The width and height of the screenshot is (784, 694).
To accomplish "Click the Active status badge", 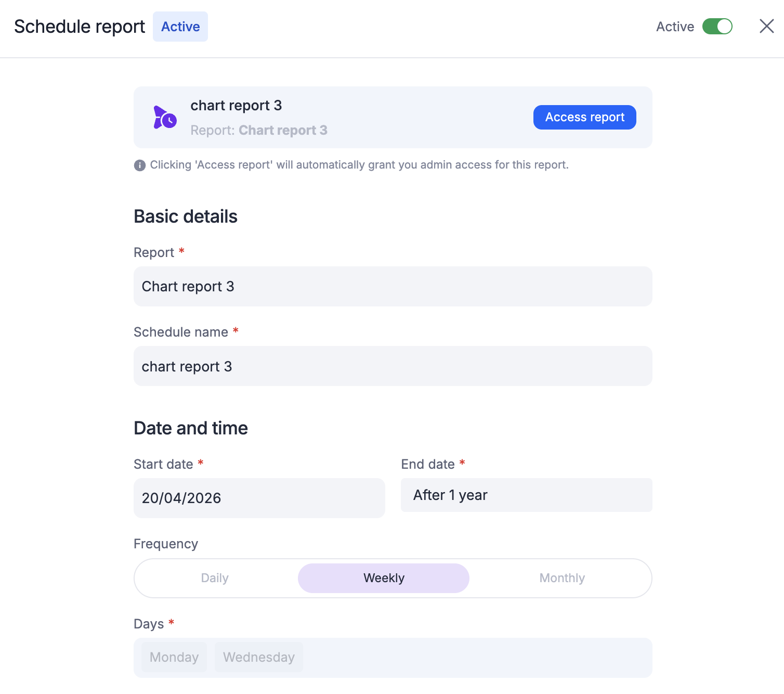I will coord(180,27).
